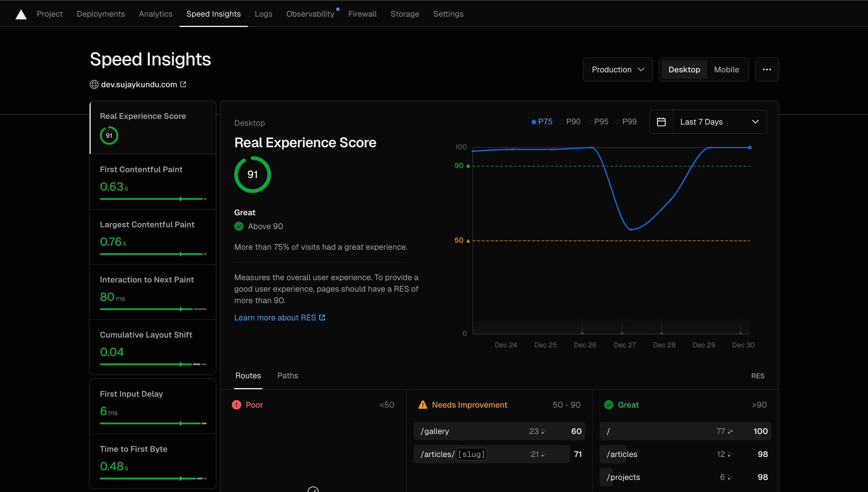Click the green check icon beside Above 90
The height and width of the screenshot is (492, 868).
tap(239, 226)
